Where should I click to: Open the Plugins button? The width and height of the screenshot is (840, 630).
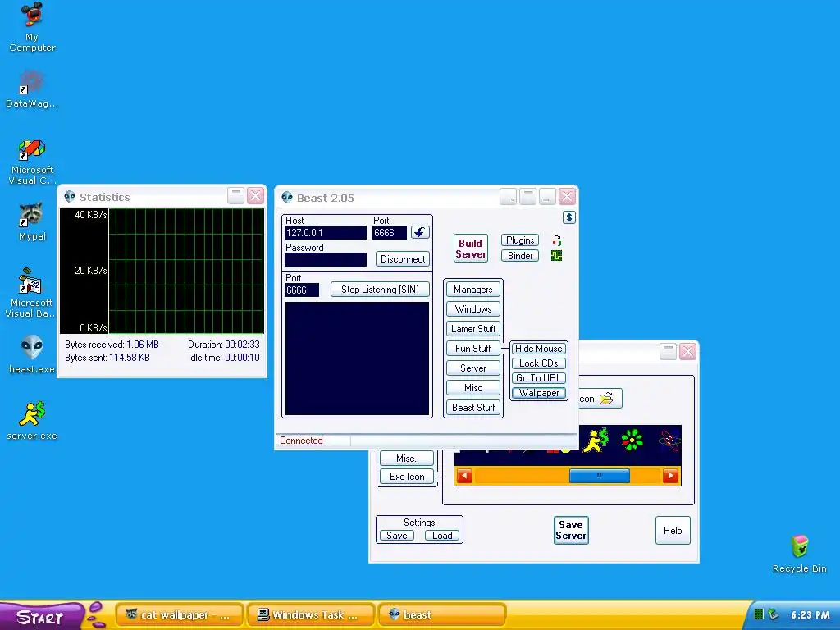tap(520, 240)
